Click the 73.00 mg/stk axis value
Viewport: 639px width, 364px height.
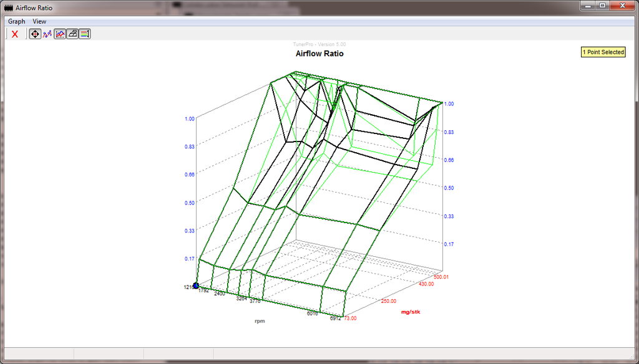351,318
